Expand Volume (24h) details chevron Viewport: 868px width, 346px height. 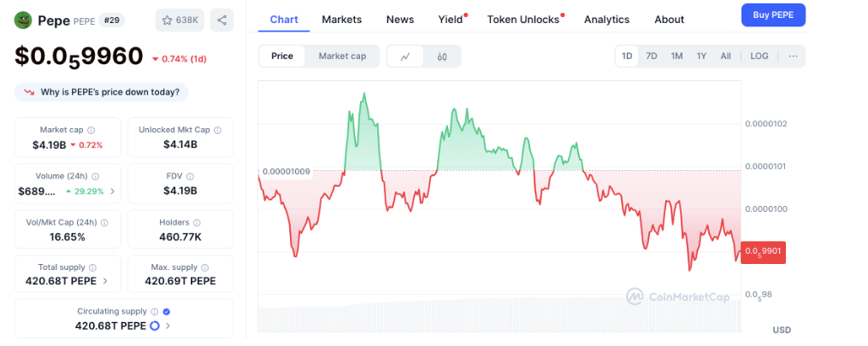pyautogui.click(x=112, y=191)
